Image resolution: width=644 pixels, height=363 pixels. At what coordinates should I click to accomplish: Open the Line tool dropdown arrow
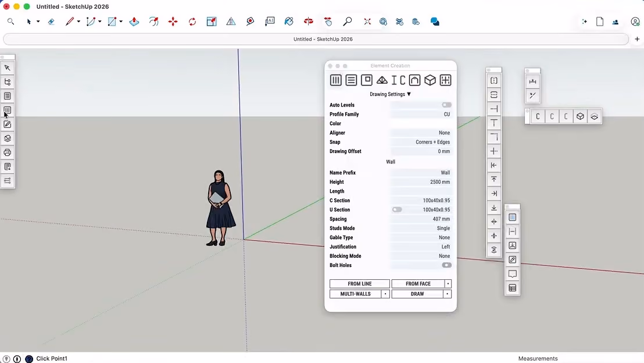[x=78, y=22]
